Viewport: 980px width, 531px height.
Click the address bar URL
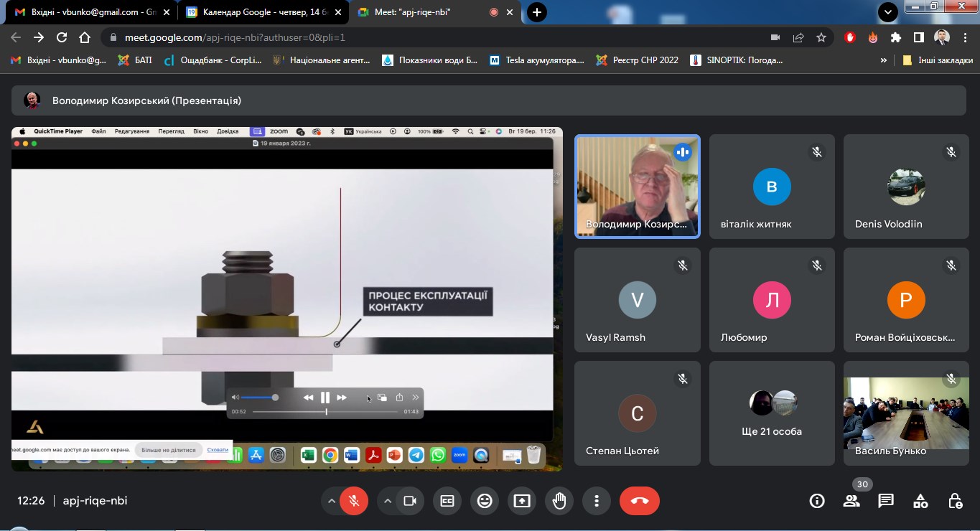coord(235,37)
